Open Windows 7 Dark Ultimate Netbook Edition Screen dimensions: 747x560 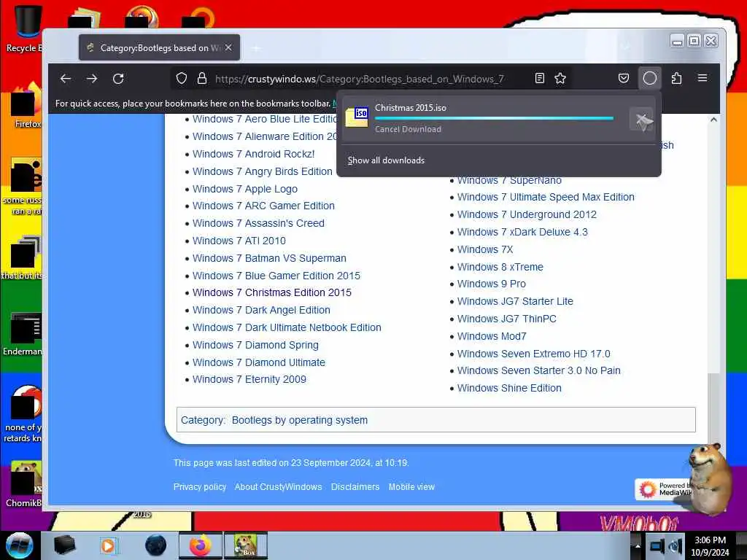[x=287, y=327]
